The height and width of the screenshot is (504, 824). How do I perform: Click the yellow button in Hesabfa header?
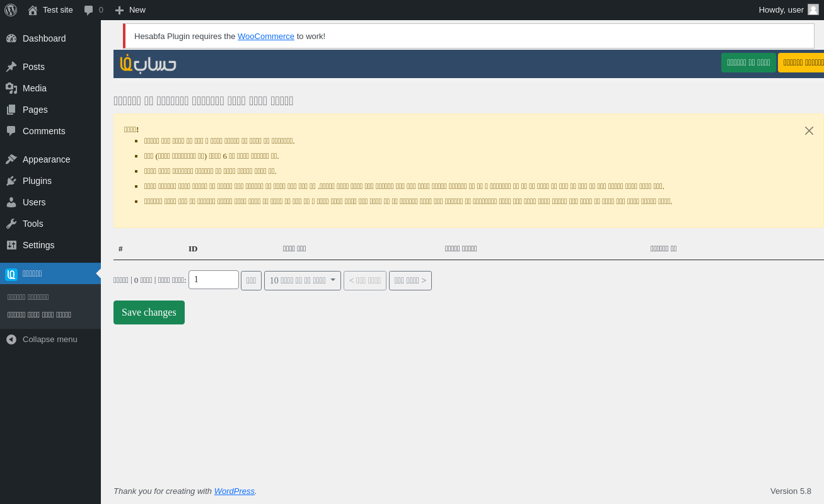pyautogui.click(x=801, y=63)
